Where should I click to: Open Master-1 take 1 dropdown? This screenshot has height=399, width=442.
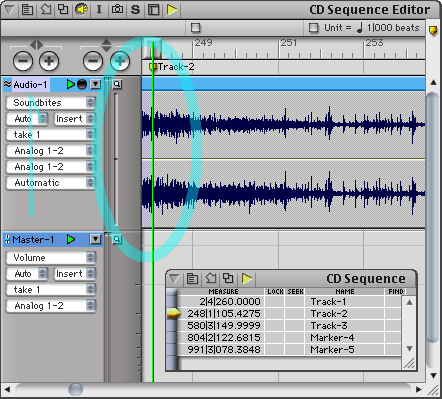(x=51, y=290)
